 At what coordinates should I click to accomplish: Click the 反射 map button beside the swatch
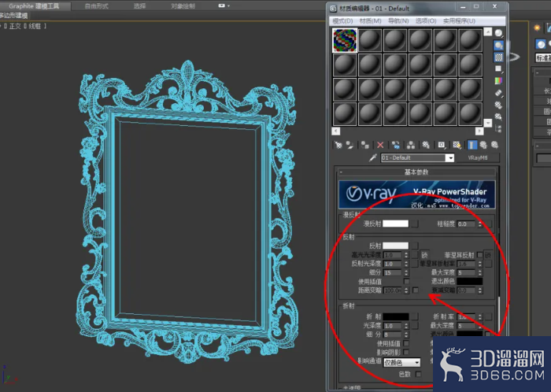click(415, 246)
